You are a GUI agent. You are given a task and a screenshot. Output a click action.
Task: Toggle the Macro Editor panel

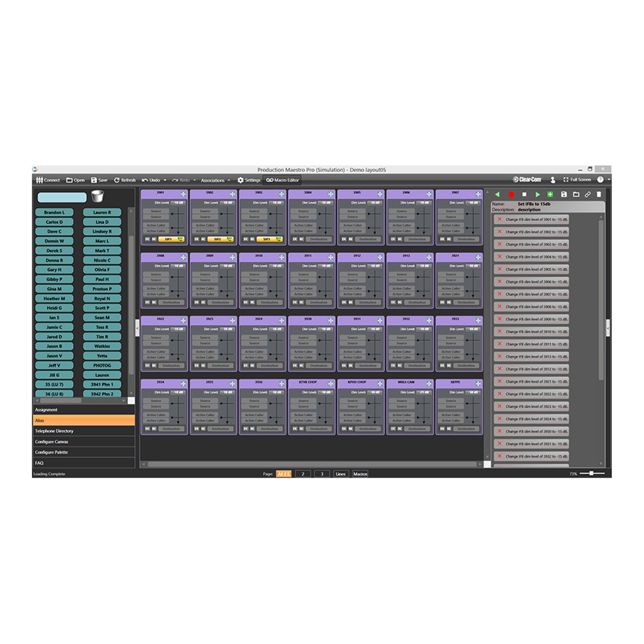tap(282, 180)
